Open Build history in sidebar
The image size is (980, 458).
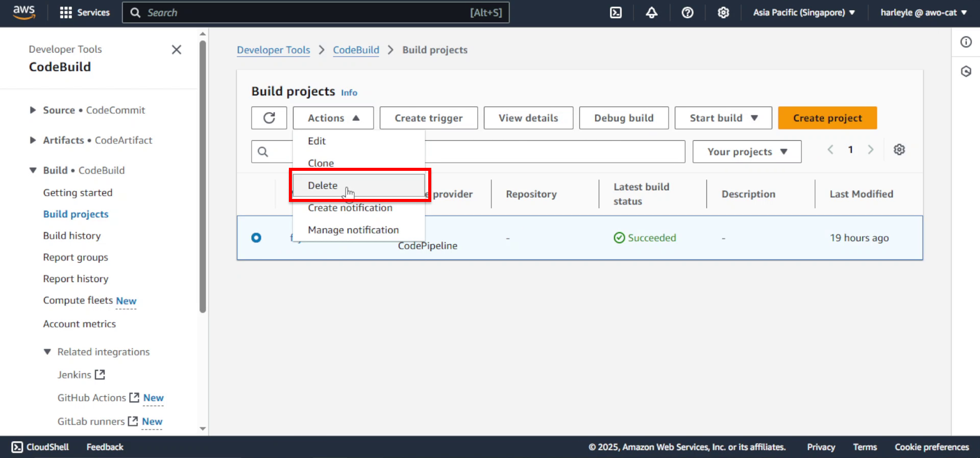72,236
